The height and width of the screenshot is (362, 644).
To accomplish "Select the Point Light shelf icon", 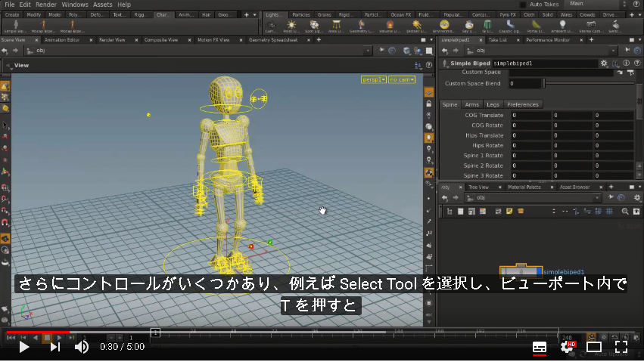I will click(x=291, y=26).
